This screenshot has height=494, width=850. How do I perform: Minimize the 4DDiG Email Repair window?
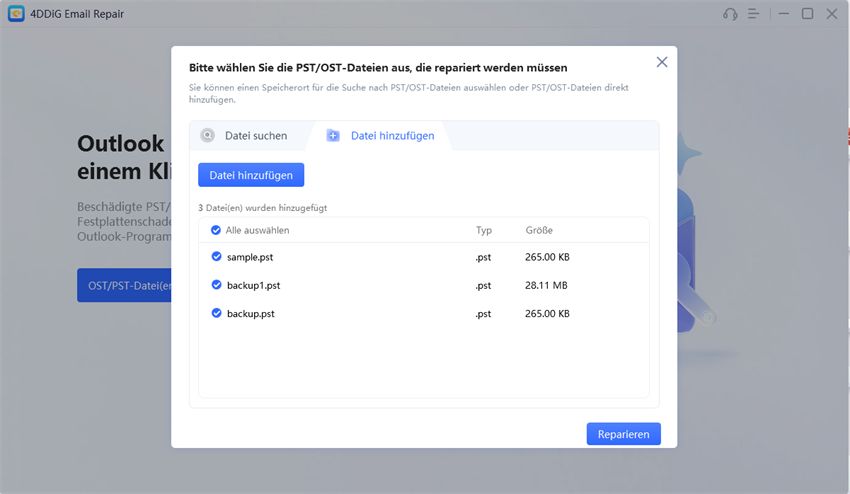click(784, 14)
